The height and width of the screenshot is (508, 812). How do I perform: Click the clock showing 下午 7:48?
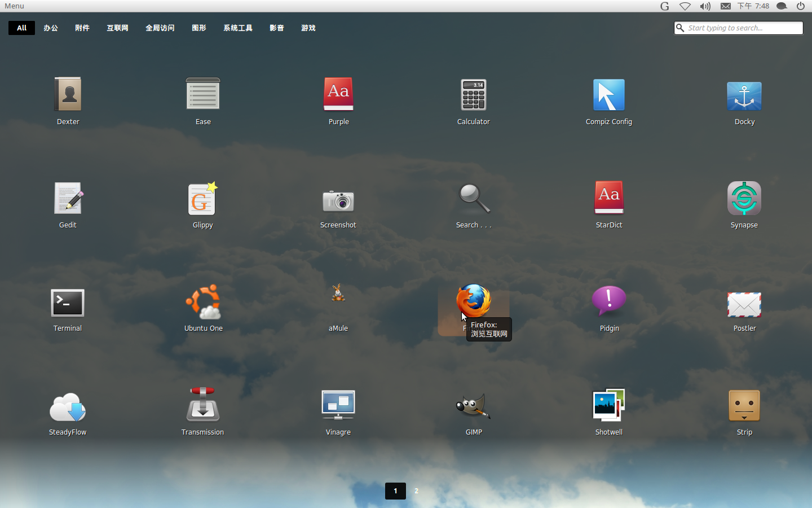[753, 6]
